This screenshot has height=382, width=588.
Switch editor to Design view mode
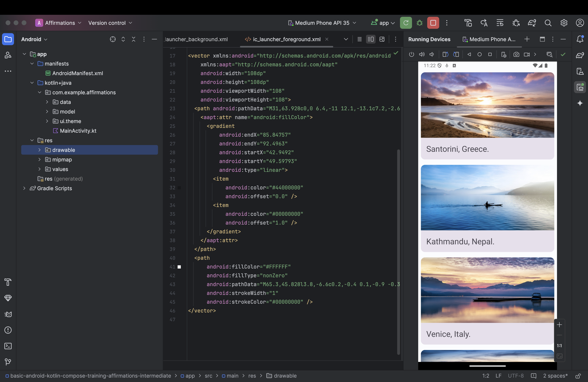(382, 39)
